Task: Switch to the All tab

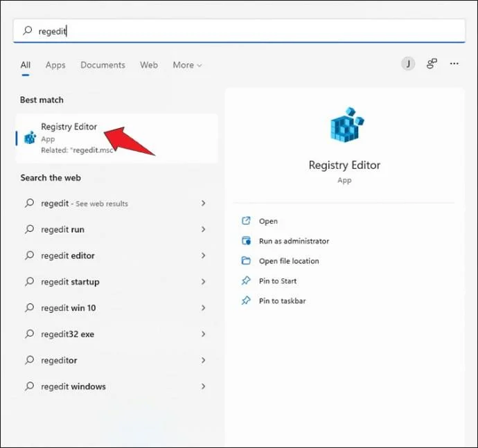Action: 26,65
